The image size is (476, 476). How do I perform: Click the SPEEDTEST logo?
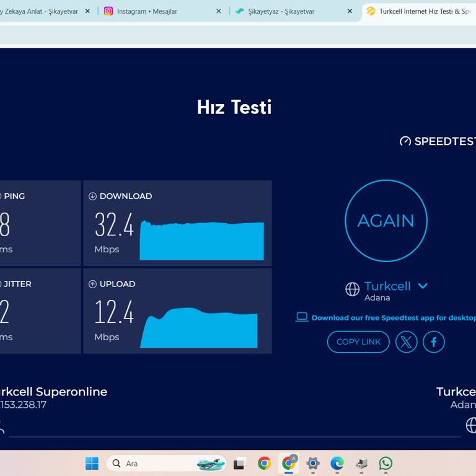(438, 141)
